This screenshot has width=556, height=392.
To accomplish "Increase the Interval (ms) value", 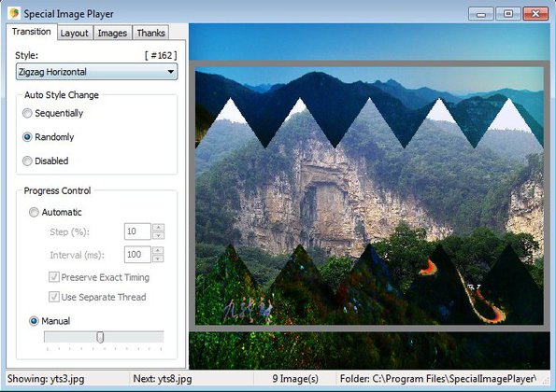I will (158, 250).
